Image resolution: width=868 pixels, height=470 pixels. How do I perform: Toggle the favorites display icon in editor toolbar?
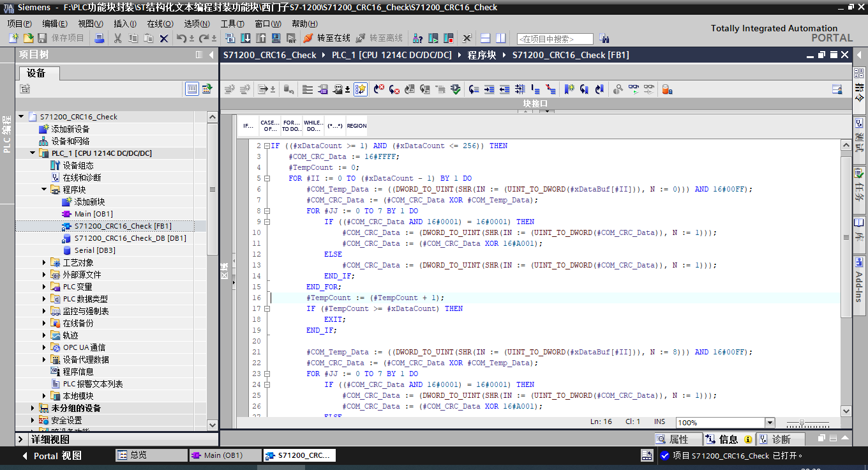361,89
